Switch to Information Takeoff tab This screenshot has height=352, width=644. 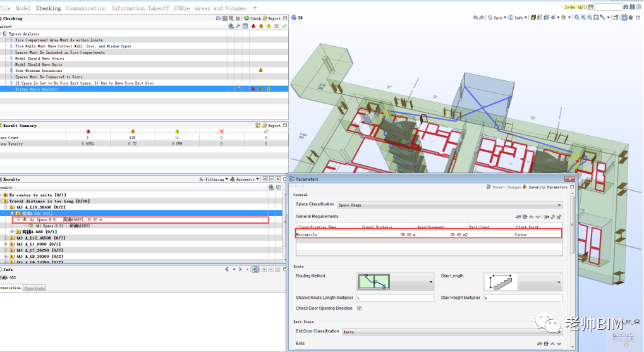[140, 8]
